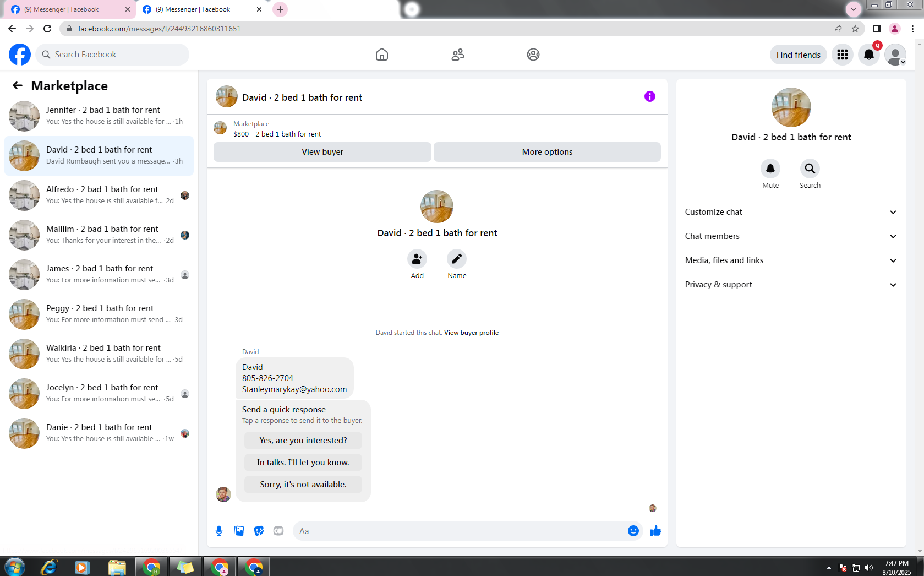Open Jocelyn's rental conversation

click(99, 394)
